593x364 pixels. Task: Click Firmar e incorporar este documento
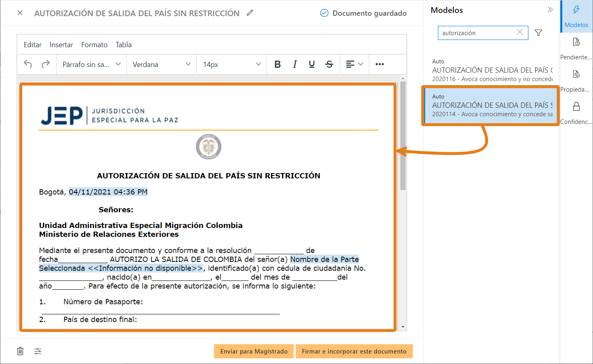coord(354,351)
